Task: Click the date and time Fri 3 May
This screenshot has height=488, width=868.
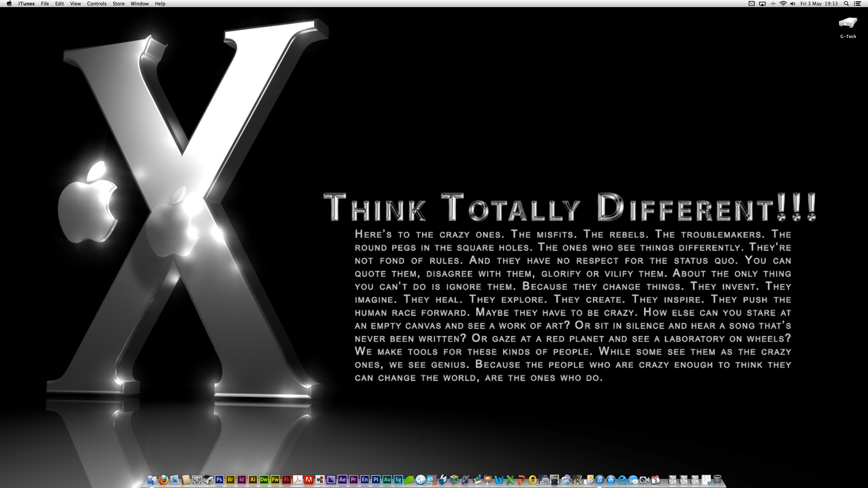Action: [819, 4]
